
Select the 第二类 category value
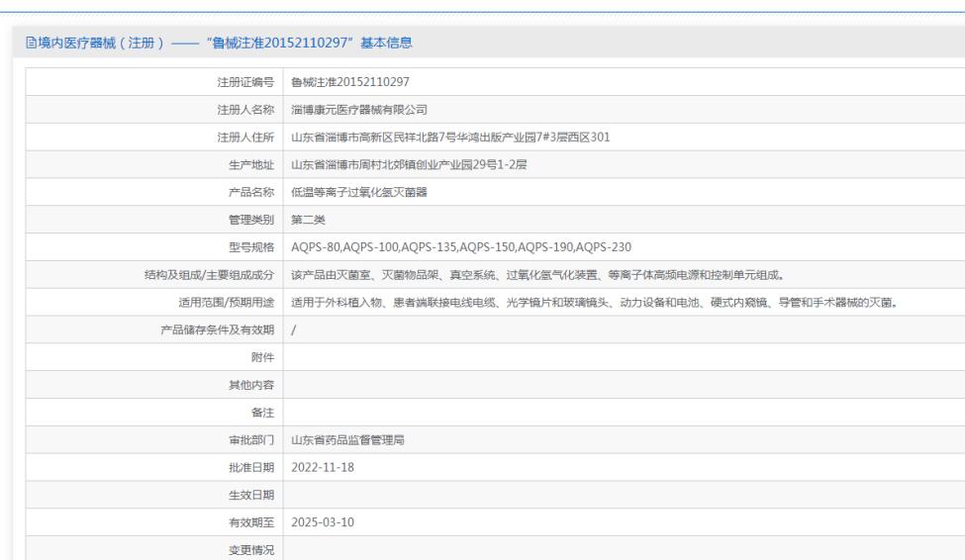[x=309, y=220]
